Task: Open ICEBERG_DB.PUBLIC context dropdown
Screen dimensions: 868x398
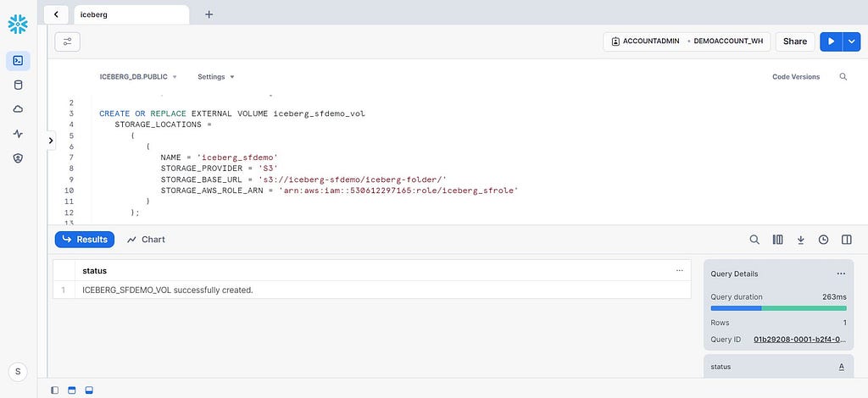Action: click(138, 77)
